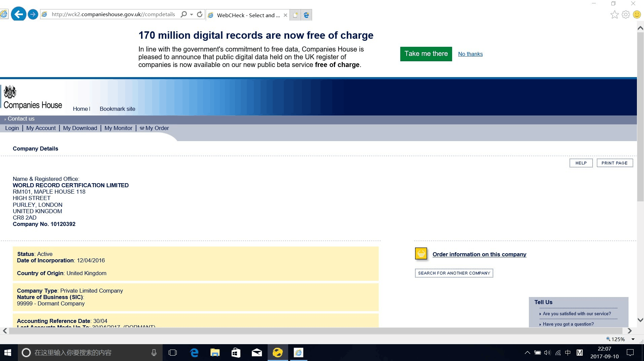The height and width of the screenshot is (361, 644).
Task: Click the yellow order basket icon
Action: (421, 254)
